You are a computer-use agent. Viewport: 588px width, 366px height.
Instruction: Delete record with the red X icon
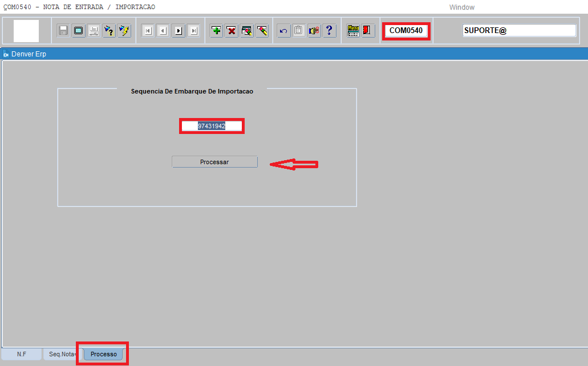click(232, 31)
